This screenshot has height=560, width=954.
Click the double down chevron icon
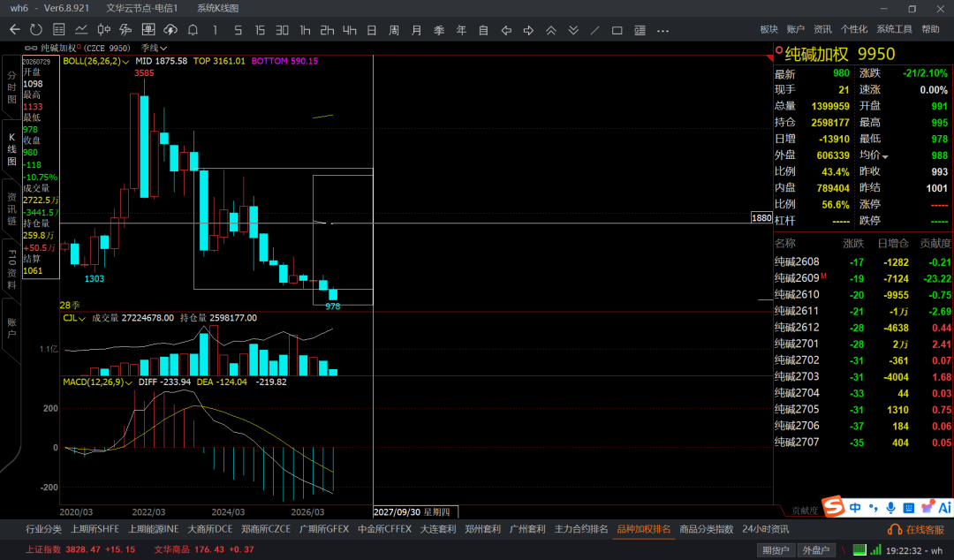[x=573, y=30]
